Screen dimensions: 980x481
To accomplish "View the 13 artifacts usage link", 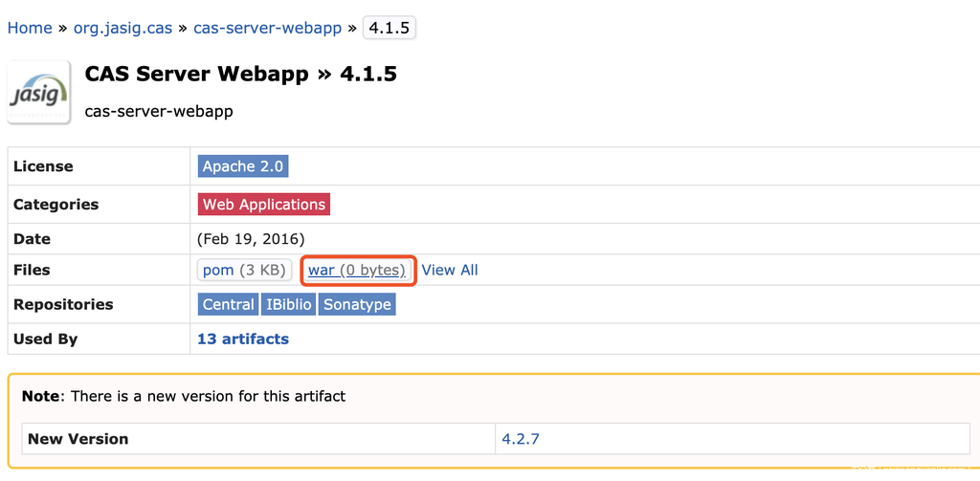I will coord(243,339).
